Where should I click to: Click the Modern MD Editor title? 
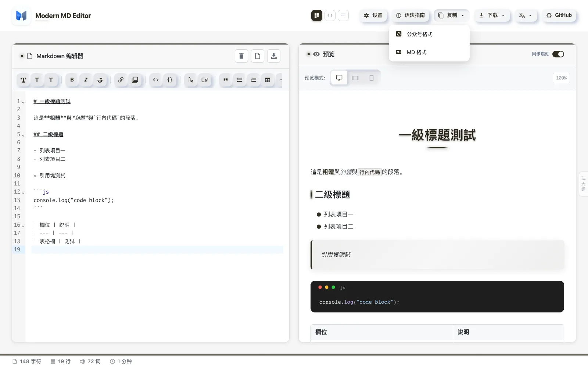[63, 16]
